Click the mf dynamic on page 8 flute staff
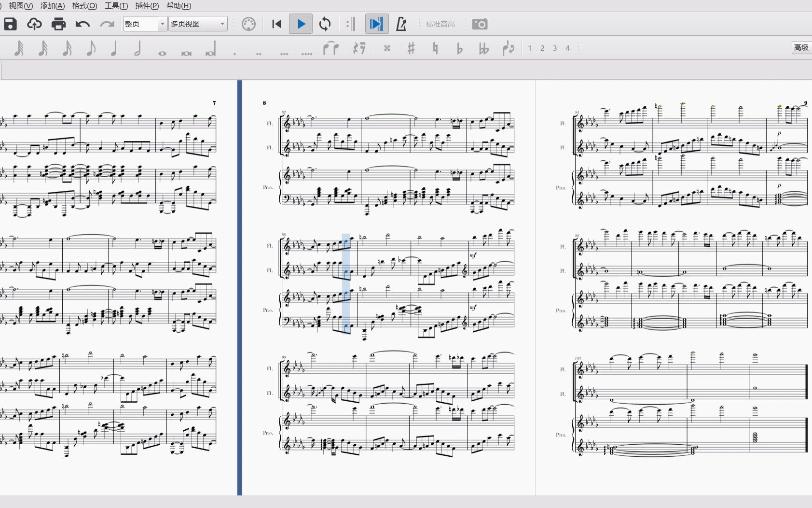 click(473, 255)
